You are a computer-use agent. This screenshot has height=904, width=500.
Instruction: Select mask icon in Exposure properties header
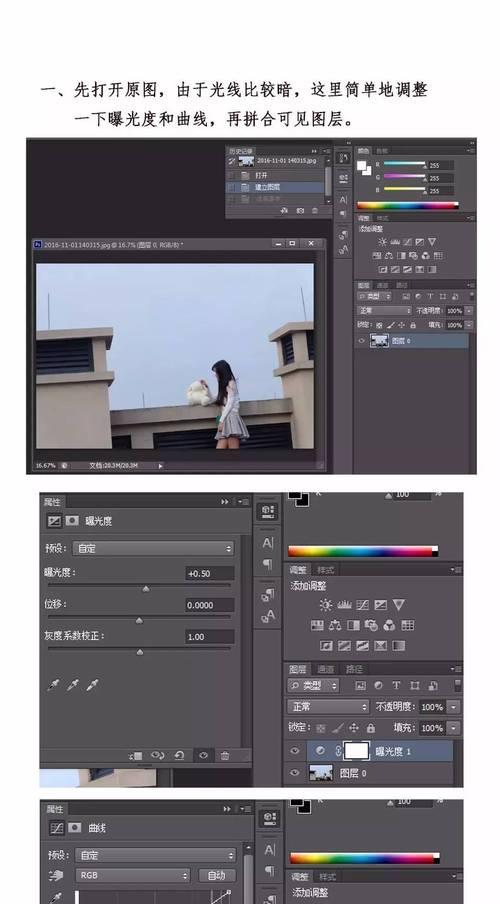[72, 521]
